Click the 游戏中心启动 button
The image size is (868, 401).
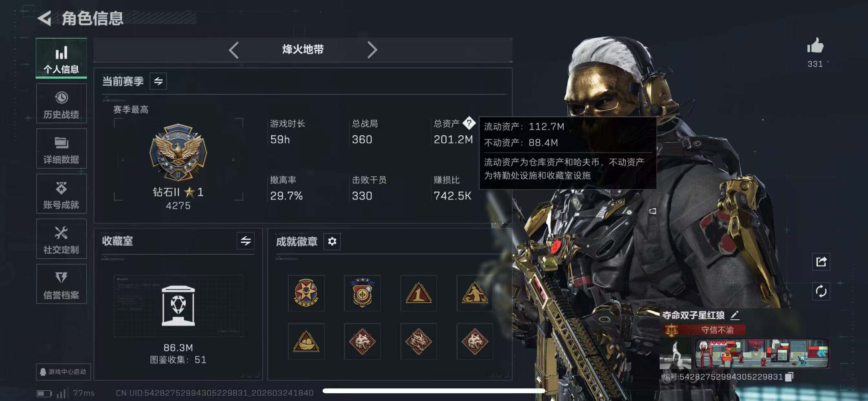(63, 372)
